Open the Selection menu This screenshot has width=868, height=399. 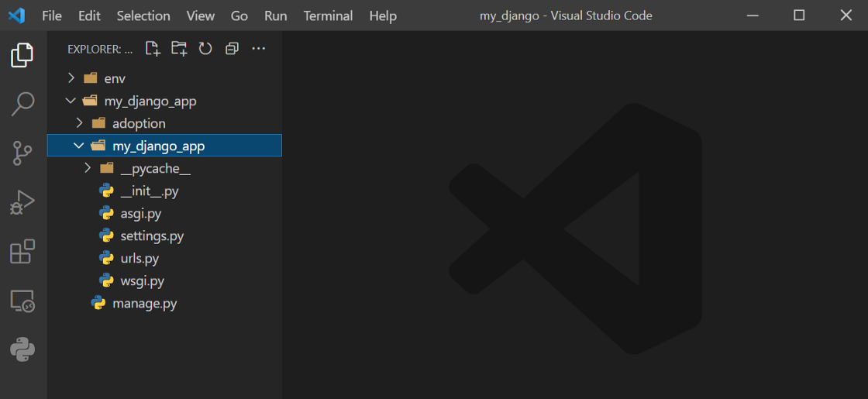click(x=143, y=15)
